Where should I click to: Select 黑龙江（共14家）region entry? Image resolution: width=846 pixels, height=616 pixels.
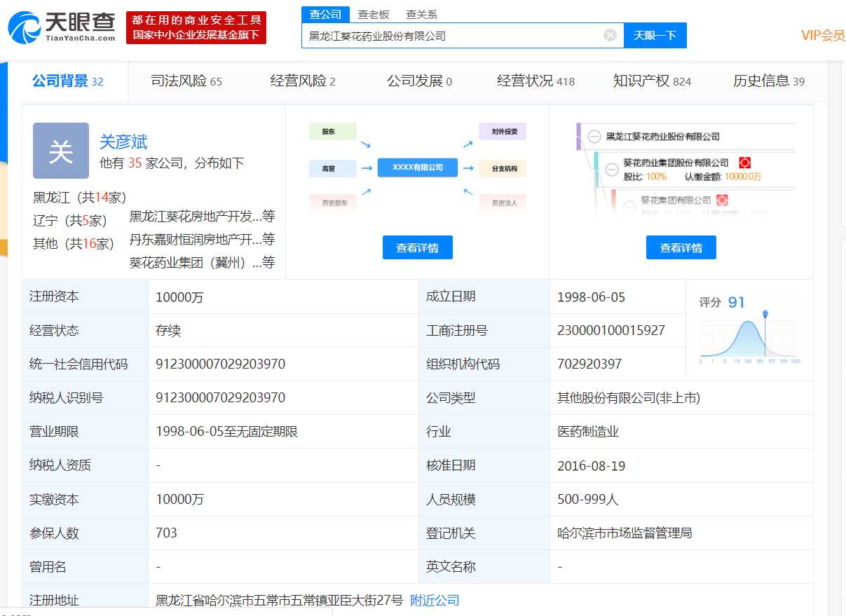(80, 198)
